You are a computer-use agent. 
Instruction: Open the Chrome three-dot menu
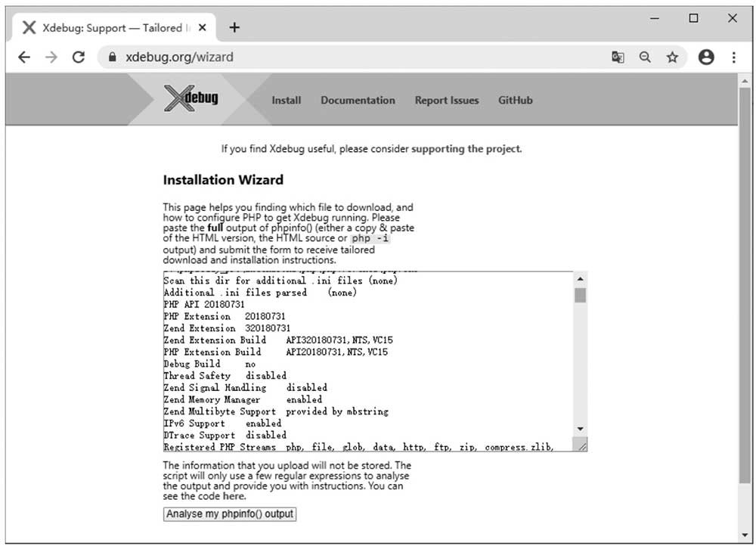click(x=734, y=57)
